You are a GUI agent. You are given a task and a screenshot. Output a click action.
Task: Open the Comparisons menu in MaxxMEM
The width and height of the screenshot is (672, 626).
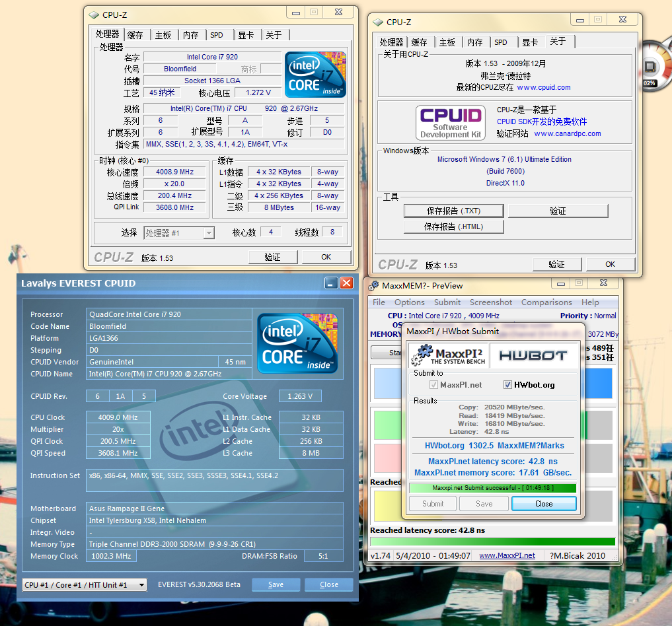pyautogui.click(x=546, y=302)
